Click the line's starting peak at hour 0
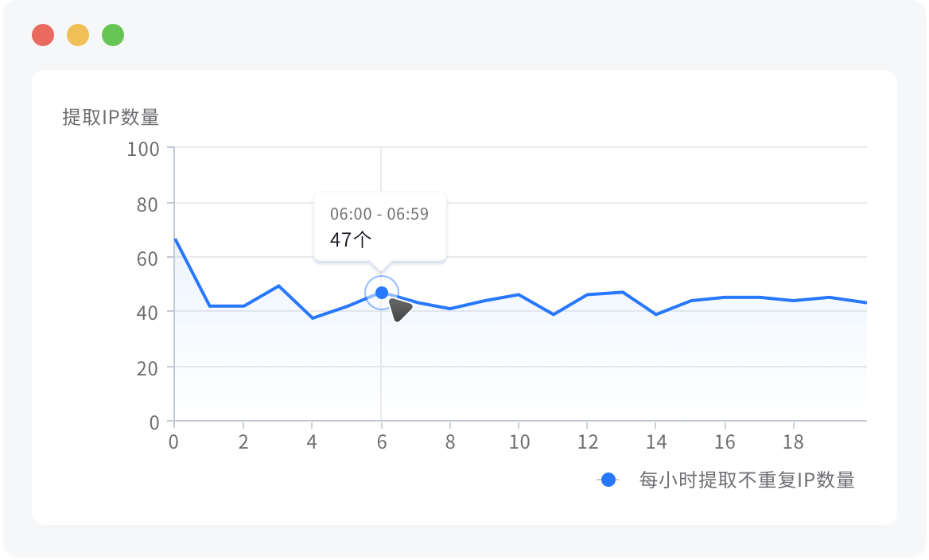 pyautogui.click(x=175, y=239)
